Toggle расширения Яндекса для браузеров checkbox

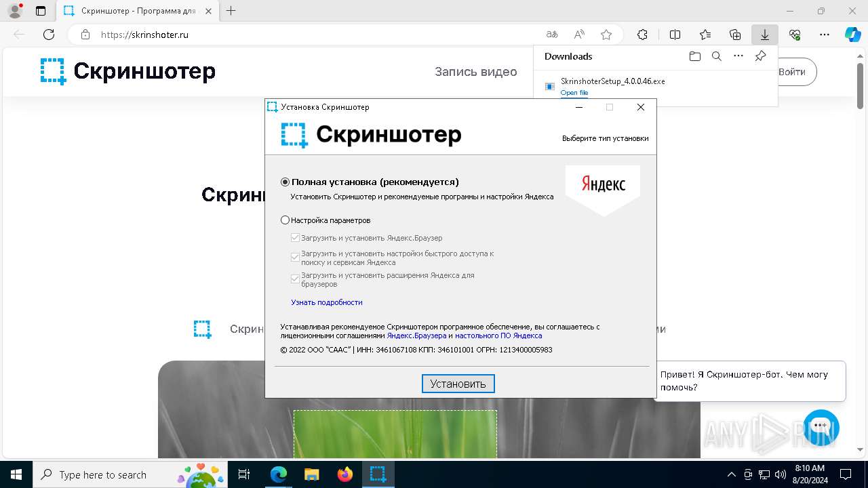[x=295, y=279]
